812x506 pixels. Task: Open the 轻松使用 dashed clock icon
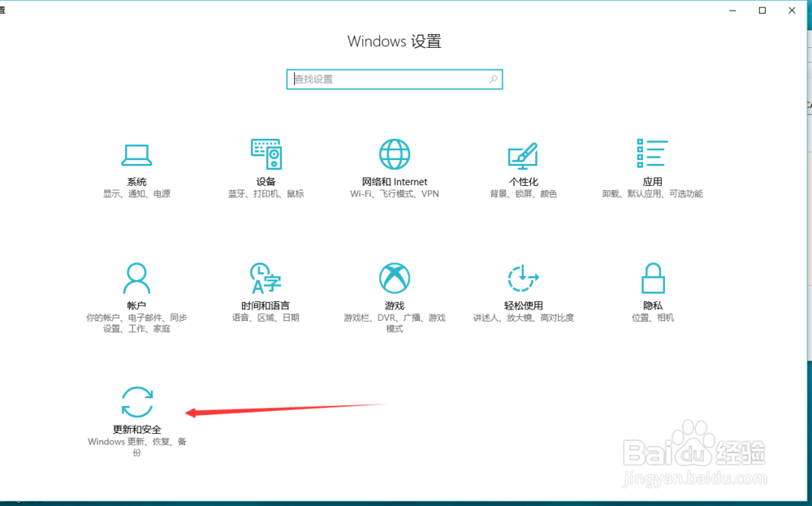(523, 278)
